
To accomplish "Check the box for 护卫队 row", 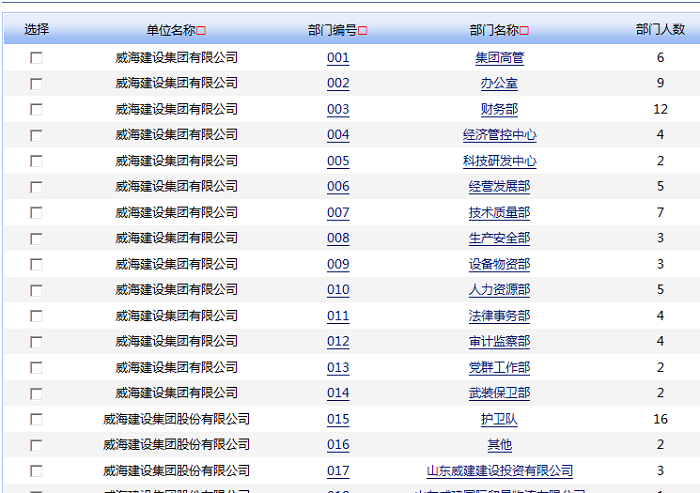I will coord(36,420).
